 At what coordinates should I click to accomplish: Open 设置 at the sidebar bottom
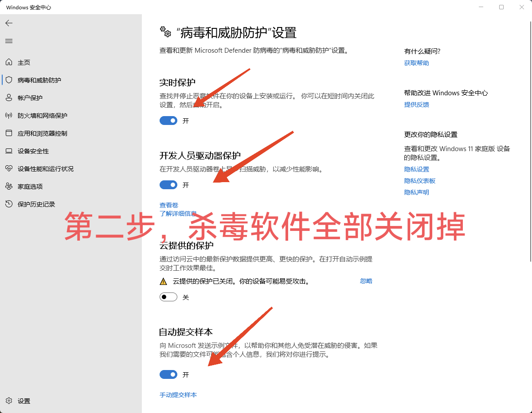[x=24, y=401]
